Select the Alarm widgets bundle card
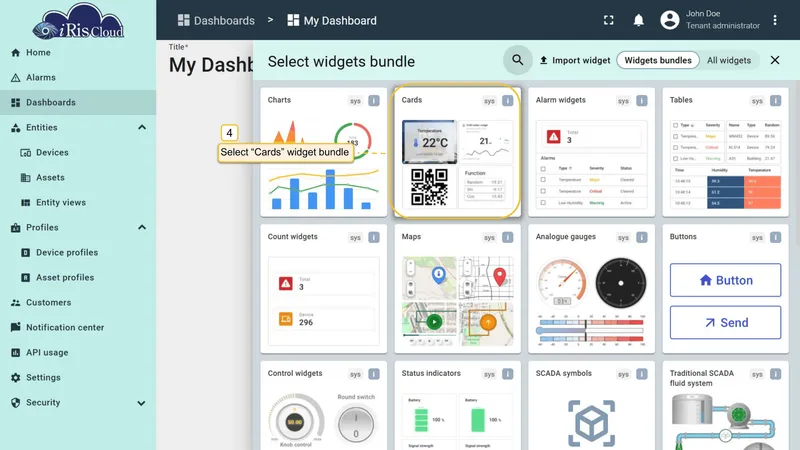800x450 pixels. pos(591,152)
